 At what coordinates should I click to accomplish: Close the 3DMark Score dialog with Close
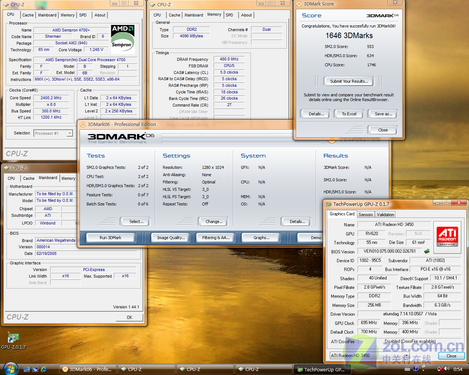(x=383, y=130)
